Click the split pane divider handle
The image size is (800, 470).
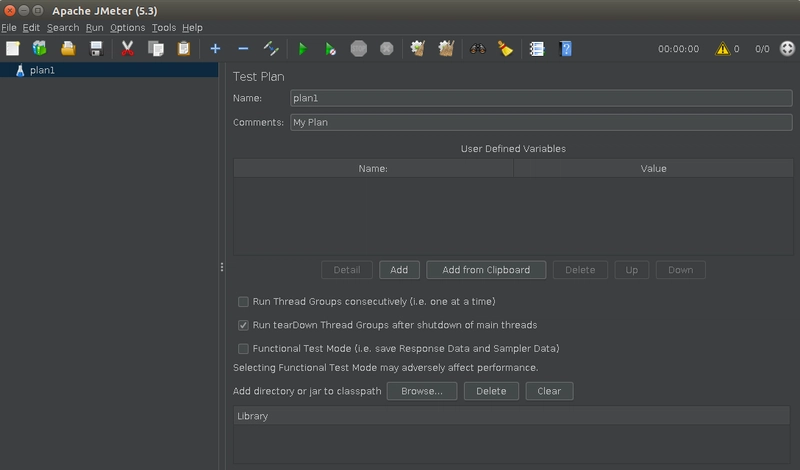pyautogui.click(x=221, y=267)
